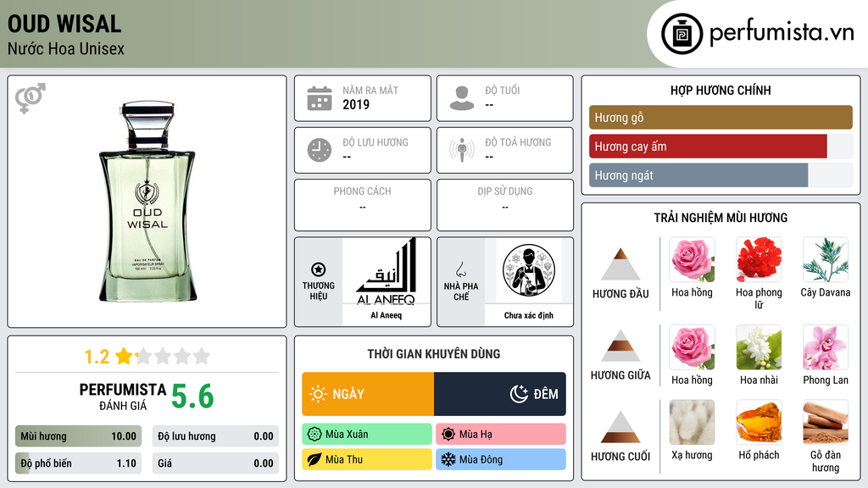Click the Hương gỗ accord bar
This screenshot has width=868, height=488.
[x=721, y=117]
